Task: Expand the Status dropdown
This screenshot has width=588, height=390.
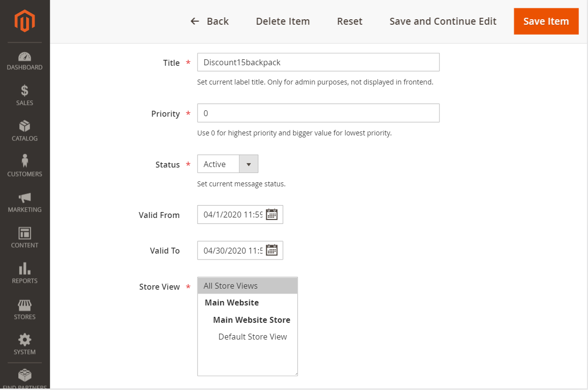Action: pos(248,164)
